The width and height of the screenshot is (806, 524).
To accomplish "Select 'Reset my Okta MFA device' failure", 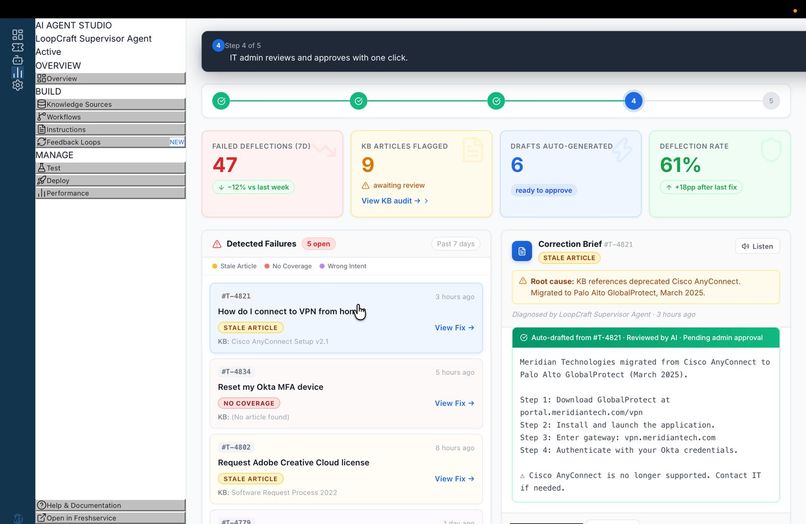I will click(x=346, y=393).
